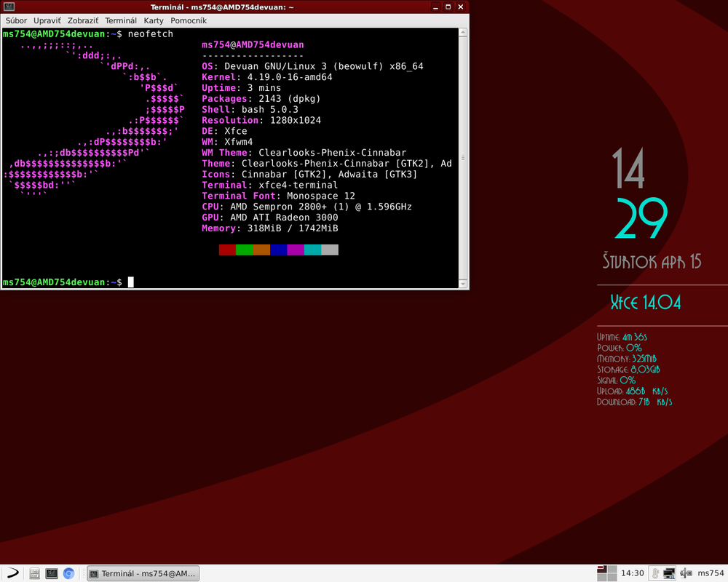Click the 'Štvrtok Apr 15' date on desktop widget

[652, 261]
